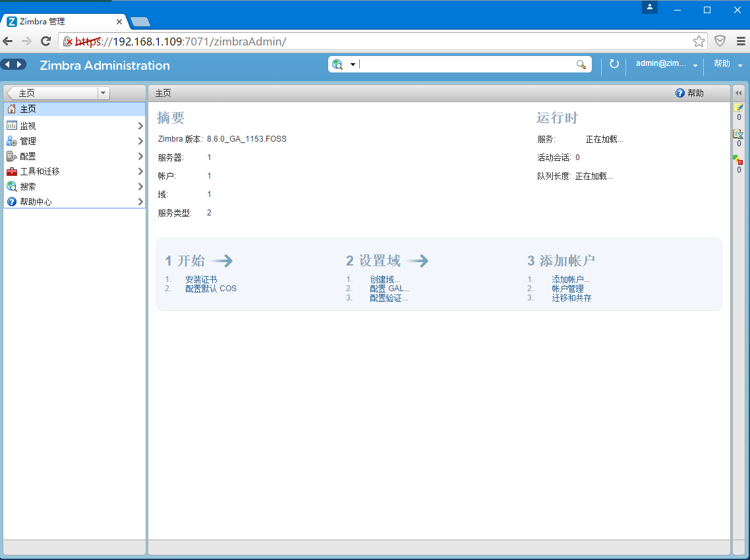Open a new browser tab
This screenshot has width=750, height=560.
[x=140, y=22]
